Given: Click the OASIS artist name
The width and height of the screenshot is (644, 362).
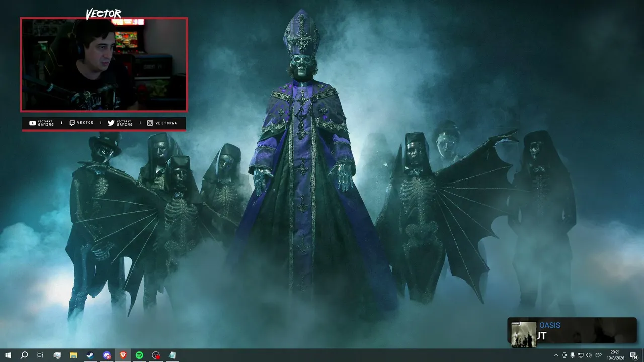Looking at the screenshot, I should tap(550, 325).
